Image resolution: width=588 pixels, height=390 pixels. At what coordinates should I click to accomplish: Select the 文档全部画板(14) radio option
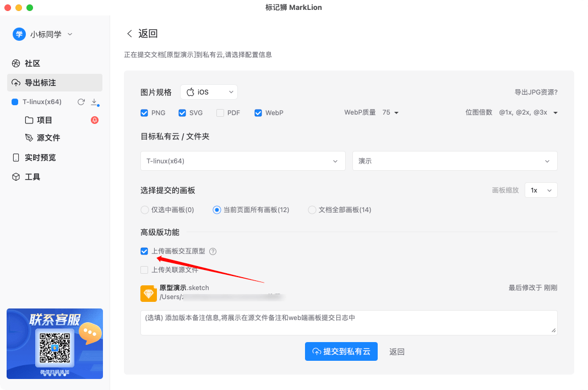(x=312, y=210)
